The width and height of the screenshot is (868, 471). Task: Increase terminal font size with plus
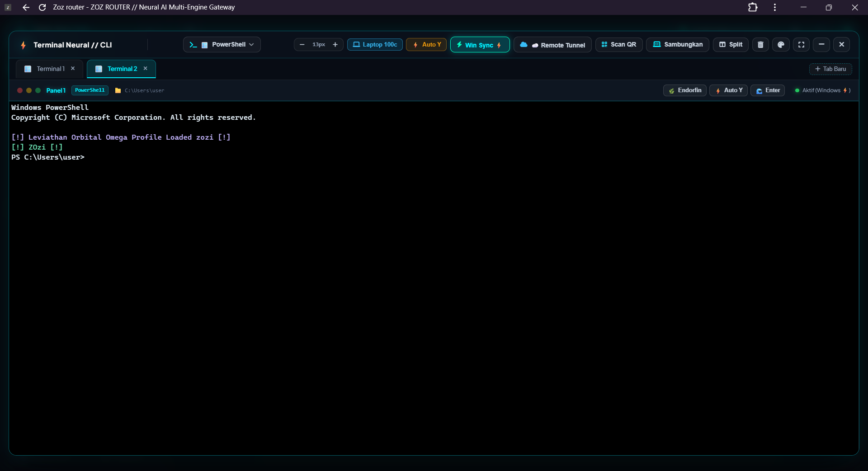coord(335,45)
